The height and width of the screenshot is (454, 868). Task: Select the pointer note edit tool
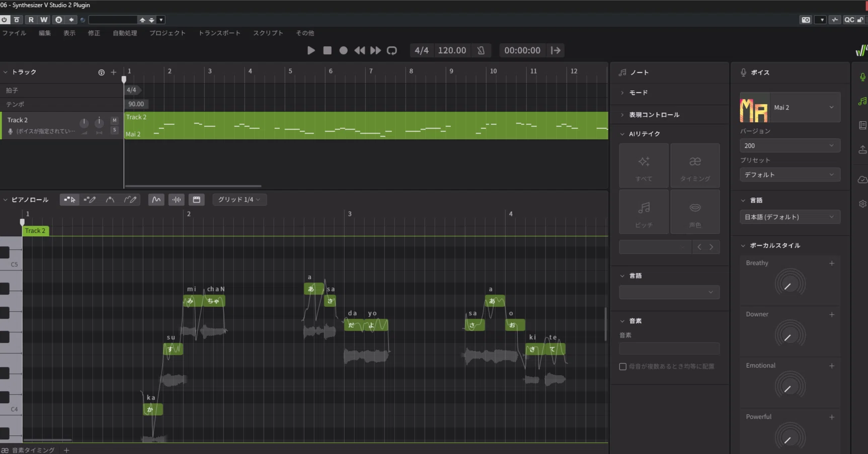[69, 200]
